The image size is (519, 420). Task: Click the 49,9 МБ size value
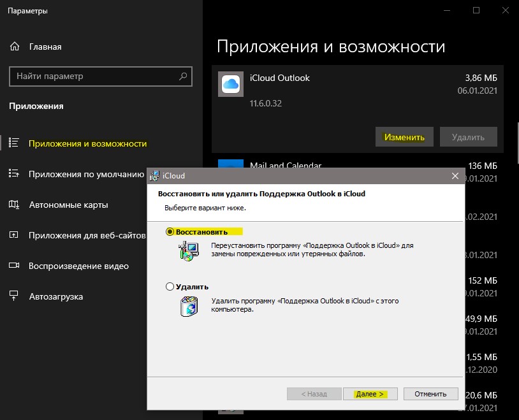pos(481,319)
